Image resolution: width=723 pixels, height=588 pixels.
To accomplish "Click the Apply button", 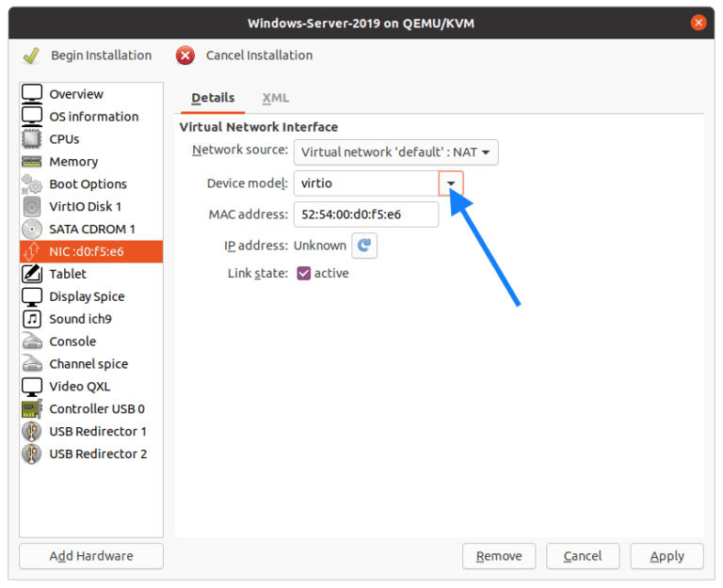I will [667, 556].
